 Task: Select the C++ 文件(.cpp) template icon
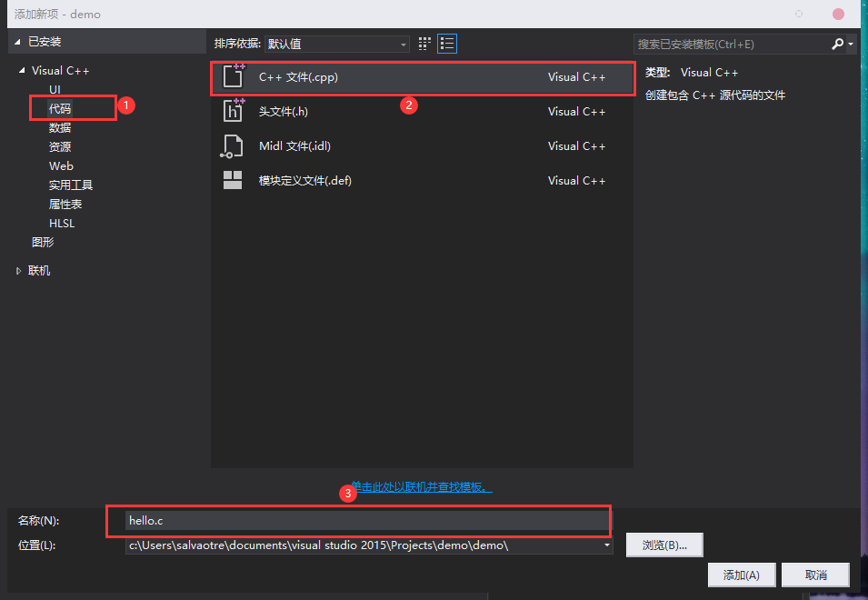(x=234, y=77)
